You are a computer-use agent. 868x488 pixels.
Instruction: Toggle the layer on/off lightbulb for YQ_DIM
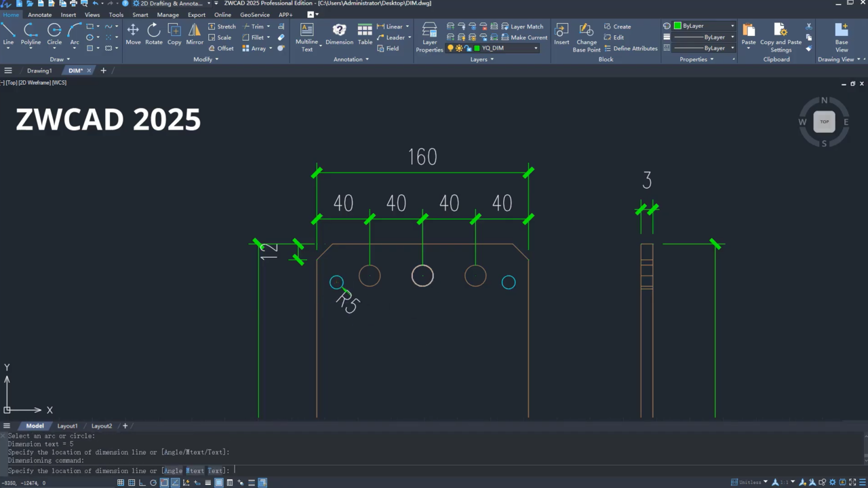click(x=450, y=48)
